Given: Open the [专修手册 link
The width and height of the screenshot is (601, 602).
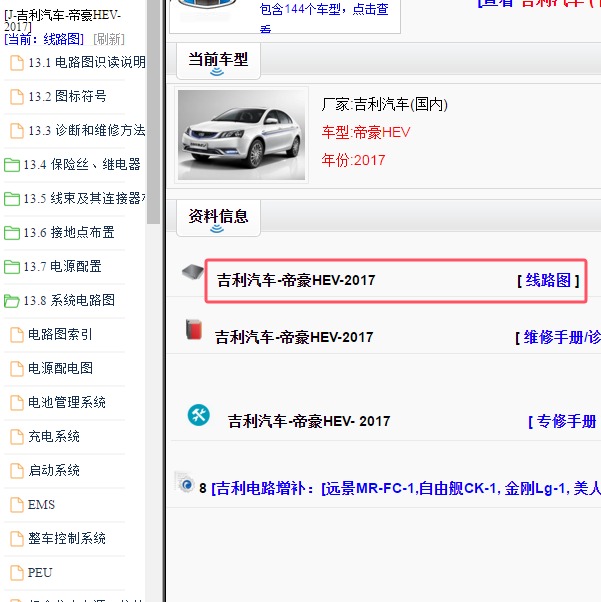Looking at the screenshot, I should pos(563,422).
